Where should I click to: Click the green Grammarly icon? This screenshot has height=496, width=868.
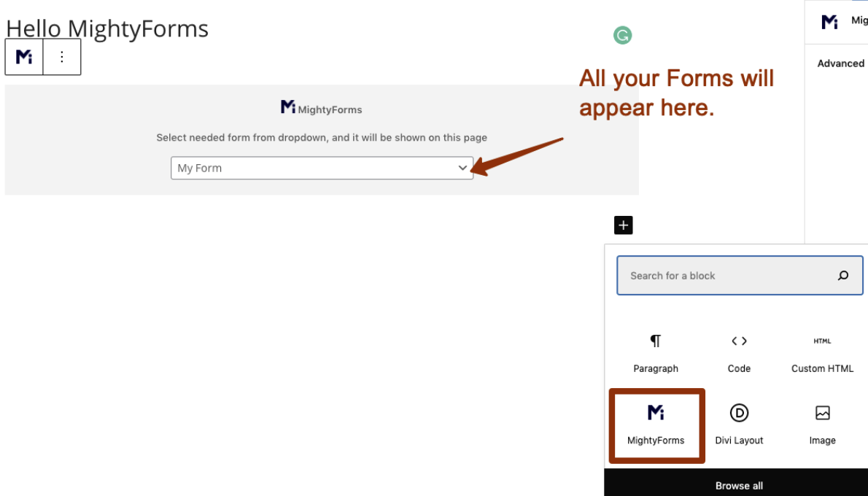[622, 36]
